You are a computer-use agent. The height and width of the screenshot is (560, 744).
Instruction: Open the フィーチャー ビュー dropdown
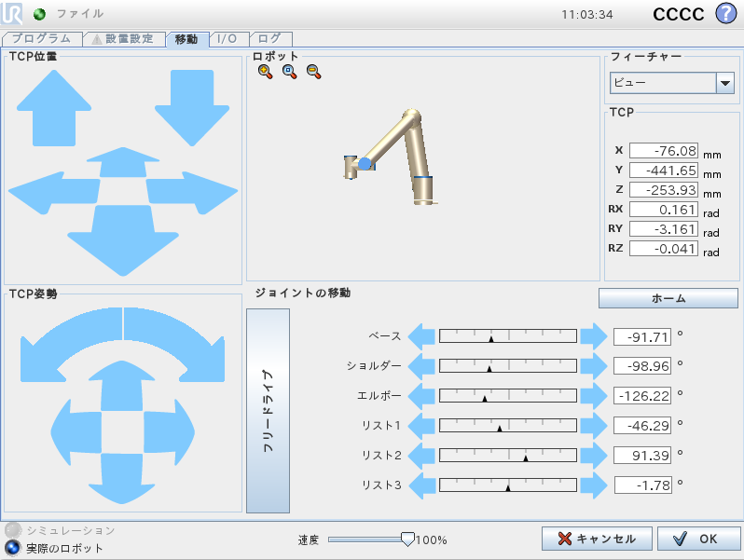(672, 83)
